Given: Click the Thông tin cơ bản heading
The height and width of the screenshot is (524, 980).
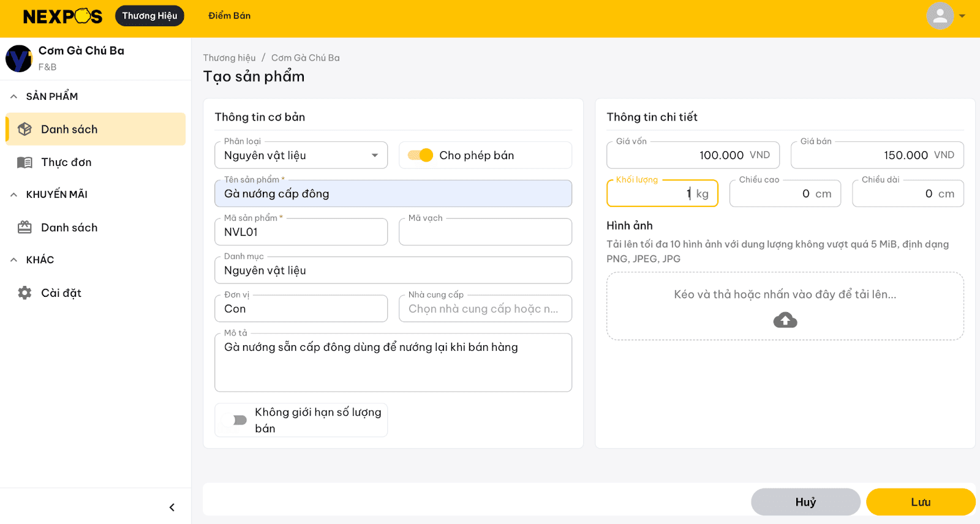Looking at the screenshot, I should [260, 117].
